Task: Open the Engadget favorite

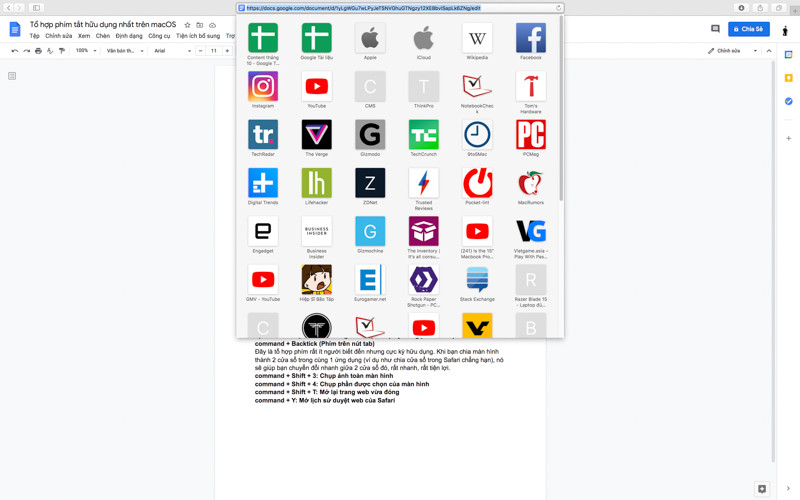Action: point(263,231)
